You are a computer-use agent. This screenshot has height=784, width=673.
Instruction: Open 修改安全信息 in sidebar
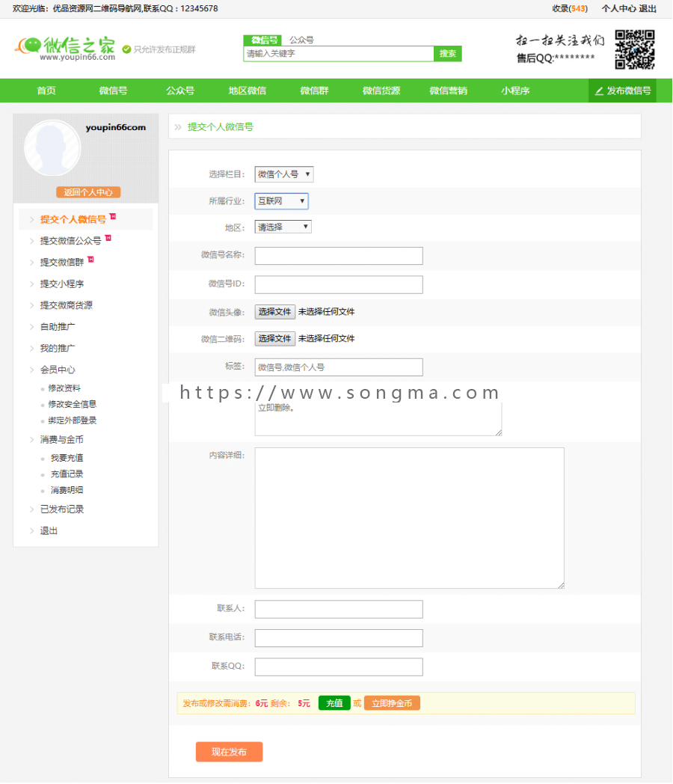[73, 404]
